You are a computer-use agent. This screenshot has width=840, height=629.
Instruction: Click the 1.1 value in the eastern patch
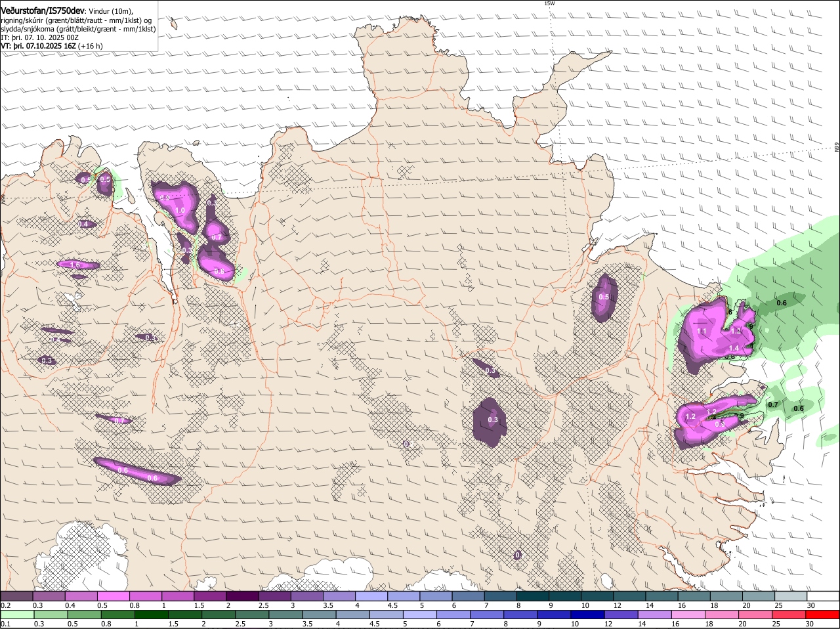click(x=702, y=332)
